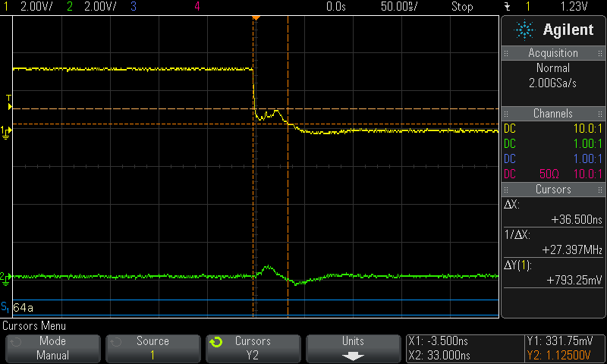Click the 50.00 ns/ timebase readout
Screen dimensions: 607x364
point(399,7)
